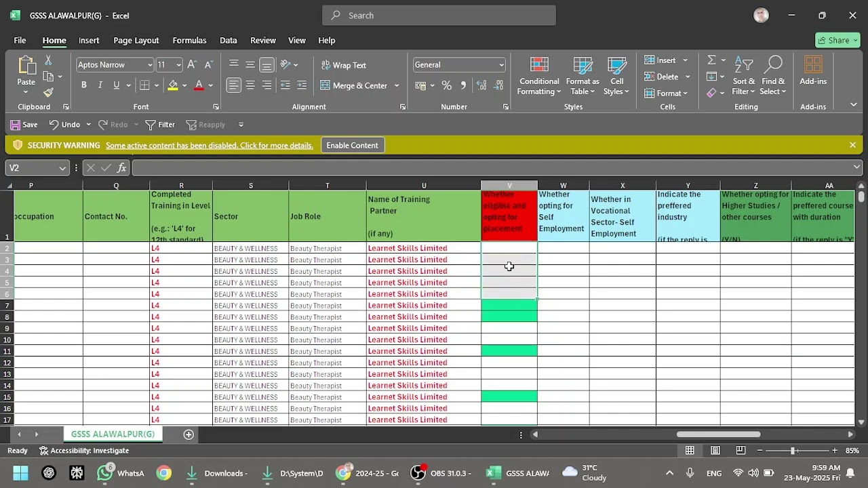Switch to the Page Layout tab
Viewport: 868px width, 488px height.
point(136,40)
